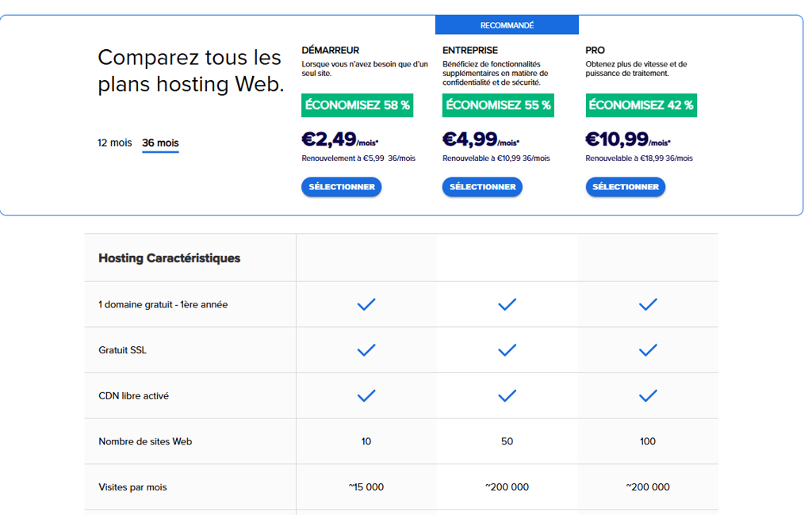Choose the Entreprise plan Sélectionner button
The width and height of the screenshot is (812, 515).
pos(482,187)
